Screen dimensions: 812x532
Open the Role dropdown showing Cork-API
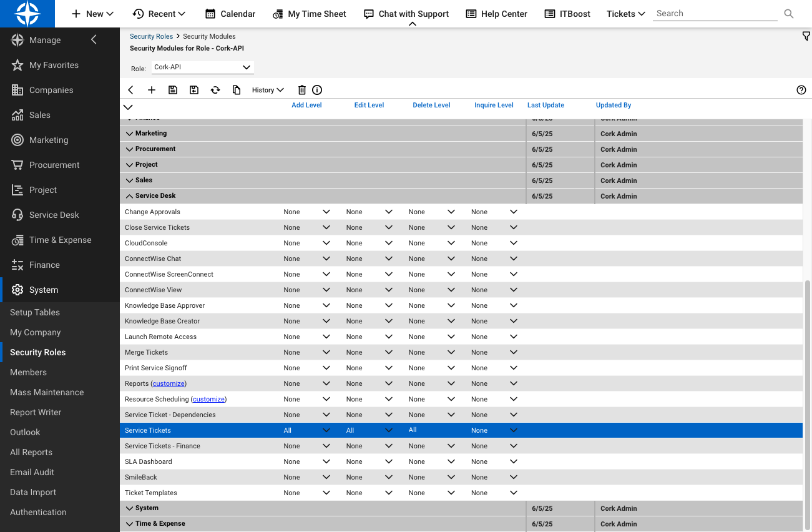pos(202,67)
